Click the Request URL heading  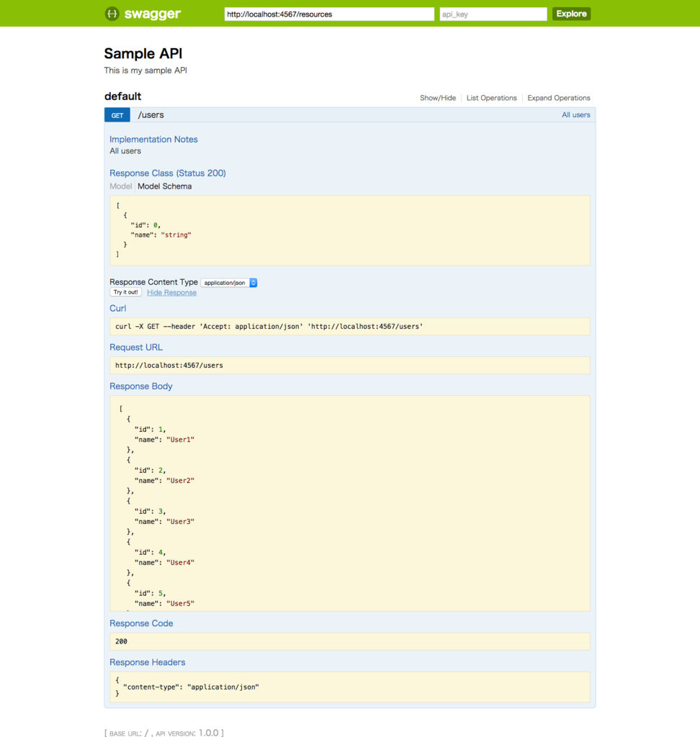click(x=136, y=347)
